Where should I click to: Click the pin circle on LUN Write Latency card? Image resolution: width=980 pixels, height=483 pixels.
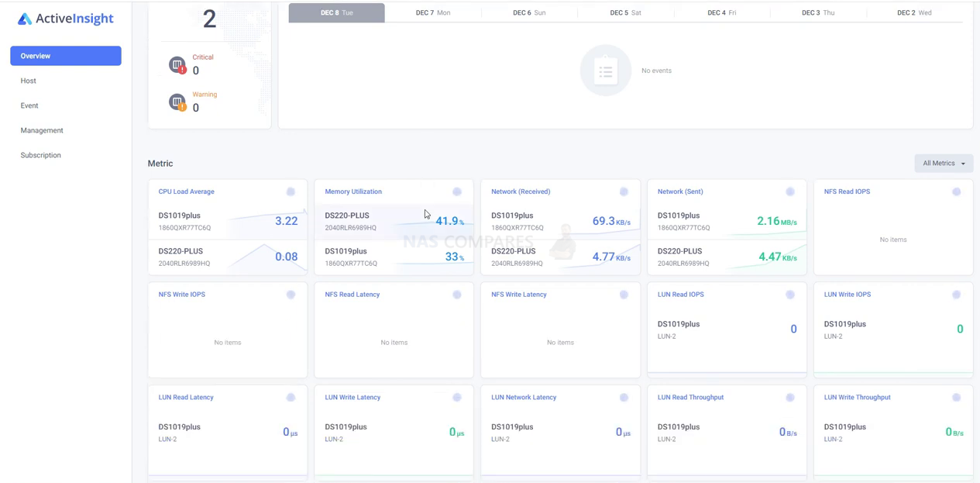(457, 398)
